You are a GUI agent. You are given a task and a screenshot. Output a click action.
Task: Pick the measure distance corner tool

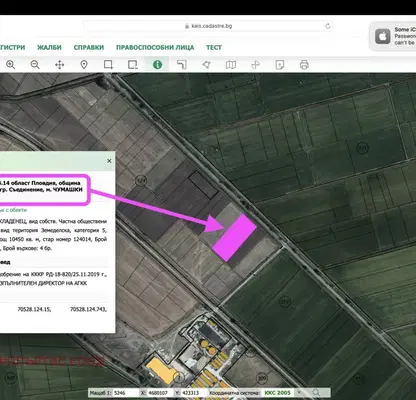(x=182, y=65)
